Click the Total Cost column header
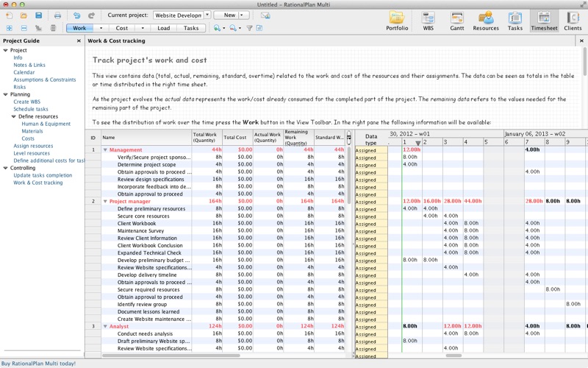The image size is (588, 368). pos(235,137)
